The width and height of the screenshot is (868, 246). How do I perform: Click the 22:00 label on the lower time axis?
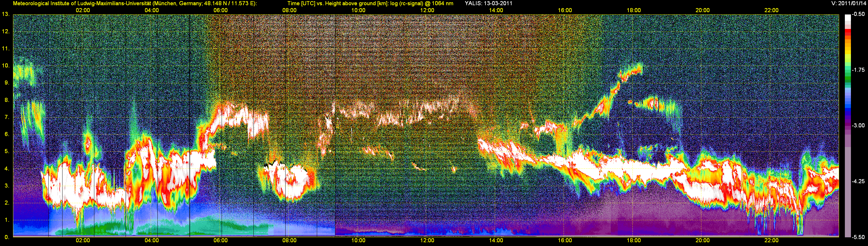pos(771,240)
